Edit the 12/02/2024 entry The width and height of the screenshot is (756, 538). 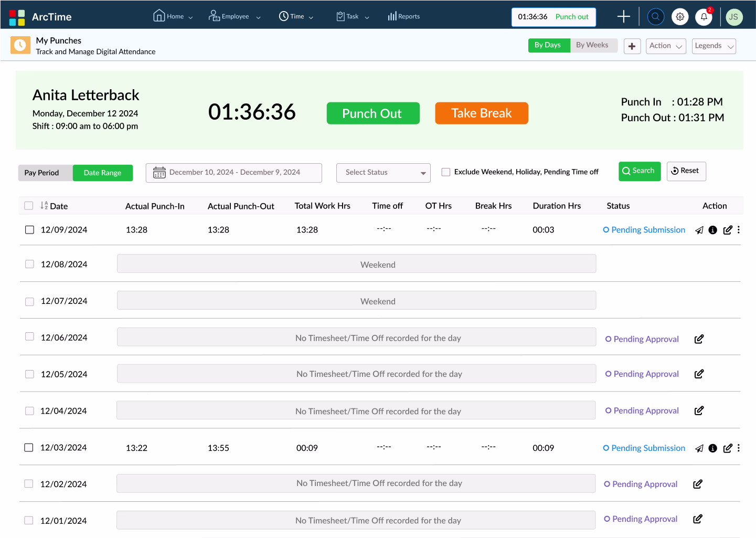pyautogui.click(x=697, y=484)
